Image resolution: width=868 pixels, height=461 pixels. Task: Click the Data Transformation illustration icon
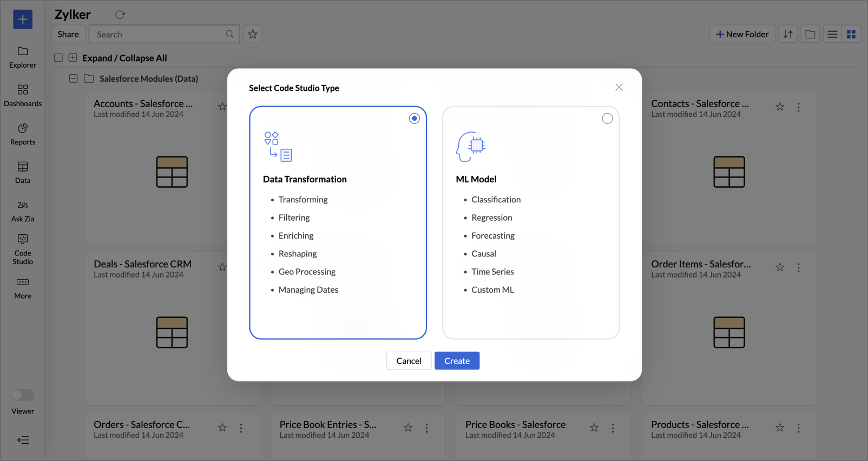point(278,146)
